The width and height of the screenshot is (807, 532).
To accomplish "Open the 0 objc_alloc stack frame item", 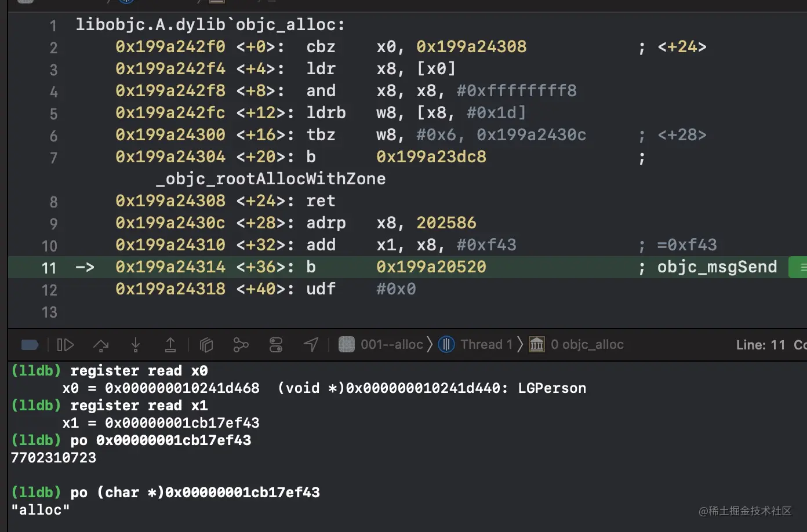I will pyautogui.click(x=576, y=344).
